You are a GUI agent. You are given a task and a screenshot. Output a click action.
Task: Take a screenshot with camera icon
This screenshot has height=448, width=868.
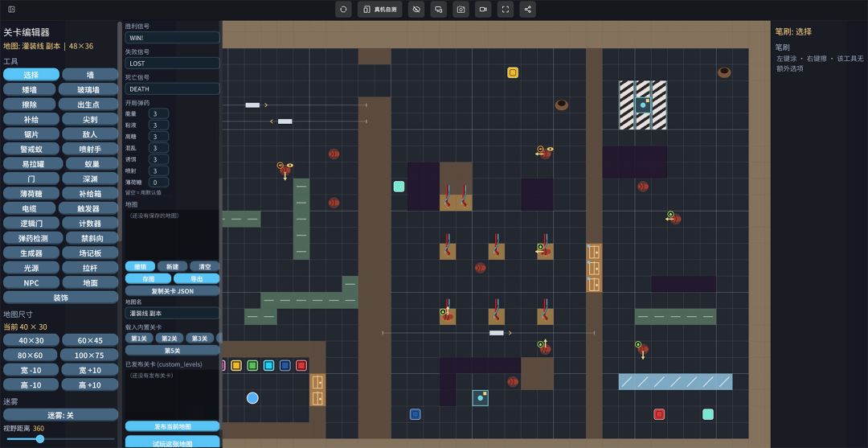tap(461, 10)
